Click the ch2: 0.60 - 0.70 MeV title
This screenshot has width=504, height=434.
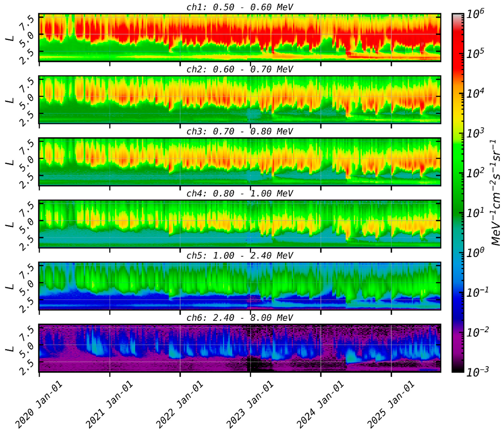(x=240, y=69)
